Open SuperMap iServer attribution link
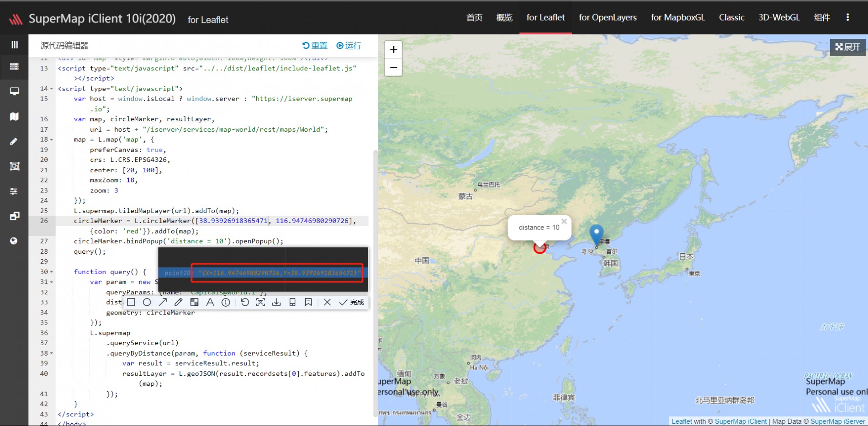 (x=837, y=421)
